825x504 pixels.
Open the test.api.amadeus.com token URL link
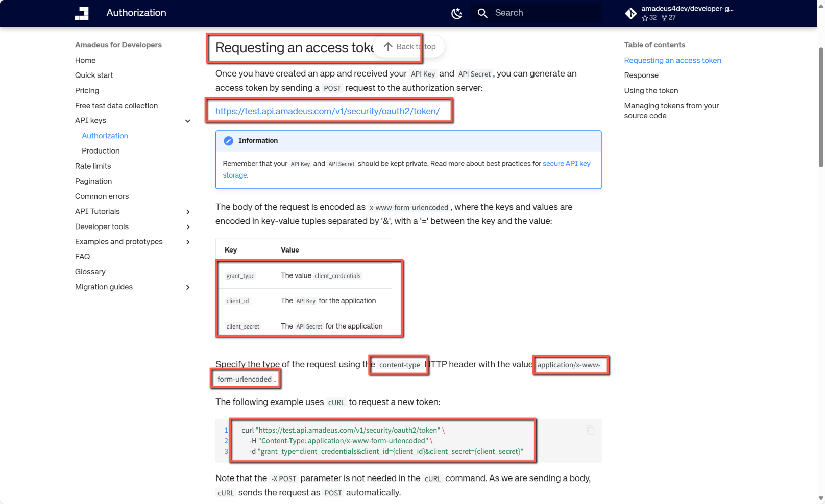tap(327, 111)
